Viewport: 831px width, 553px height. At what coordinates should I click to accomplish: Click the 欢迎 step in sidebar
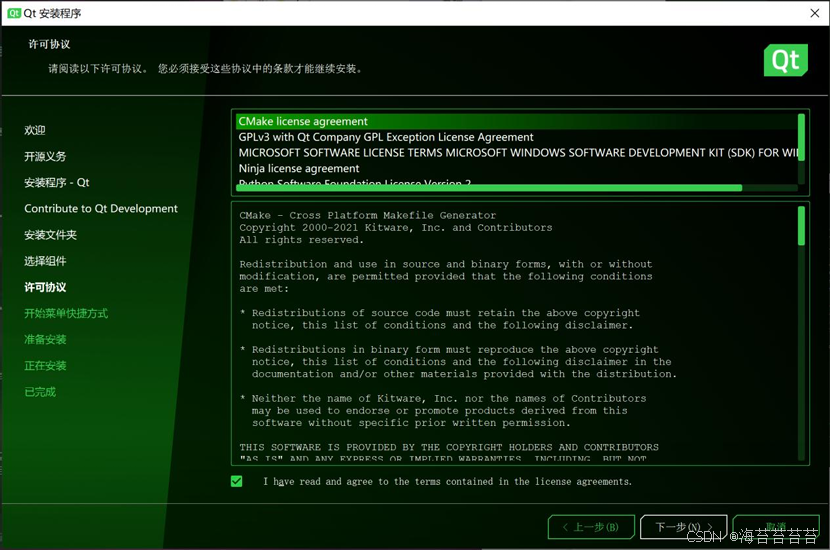pyautogui.click(x=34, y=130)
